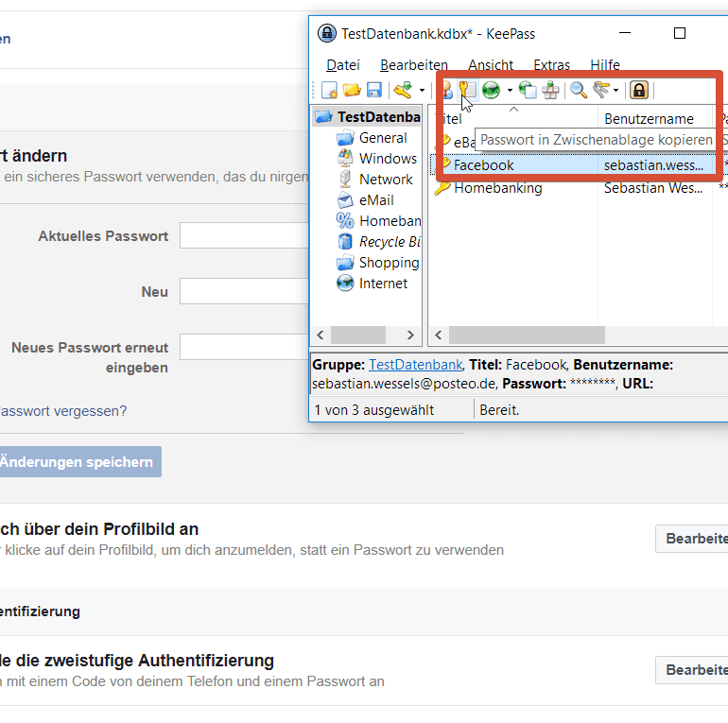Open the dropdown arrow beside the keys icon
The image size is (728, 723).
click(x=616, y=91)
